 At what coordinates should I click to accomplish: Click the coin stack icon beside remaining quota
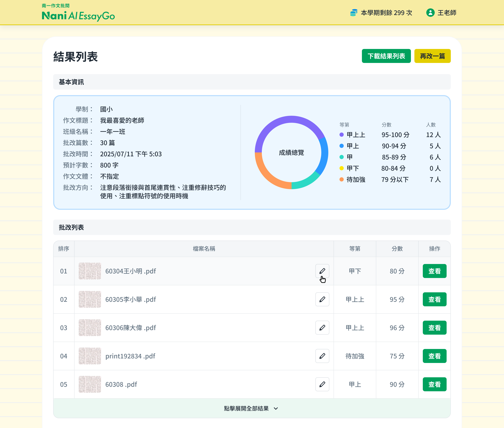tap(354, 13)
